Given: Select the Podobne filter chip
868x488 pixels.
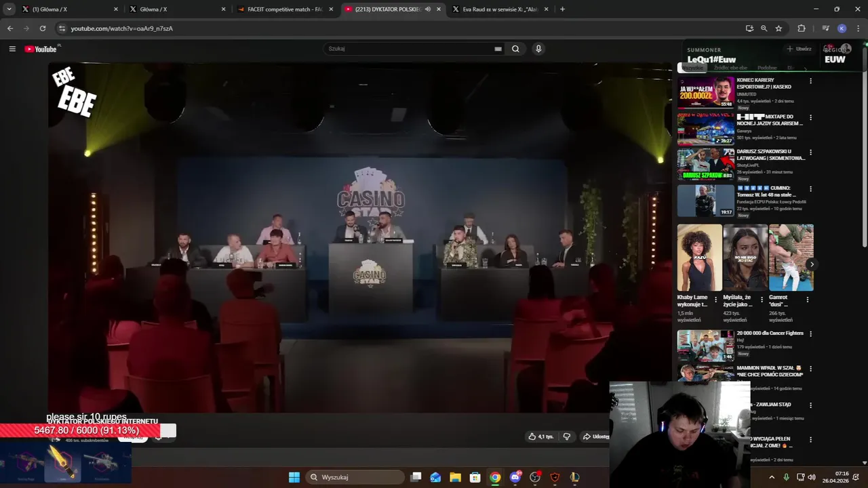Looking at the screenshot, I should (x=767, y=68).
